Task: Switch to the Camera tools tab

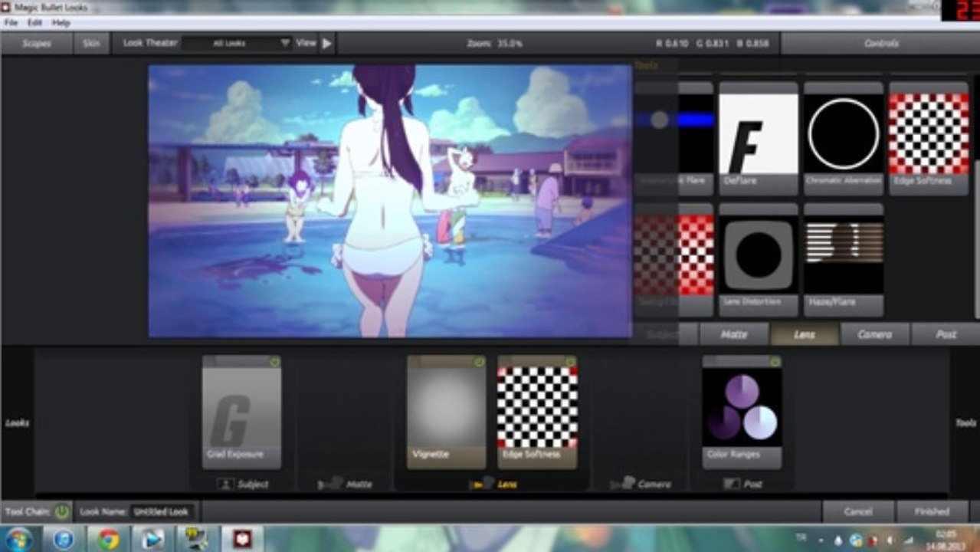Action: click(874, 334)
